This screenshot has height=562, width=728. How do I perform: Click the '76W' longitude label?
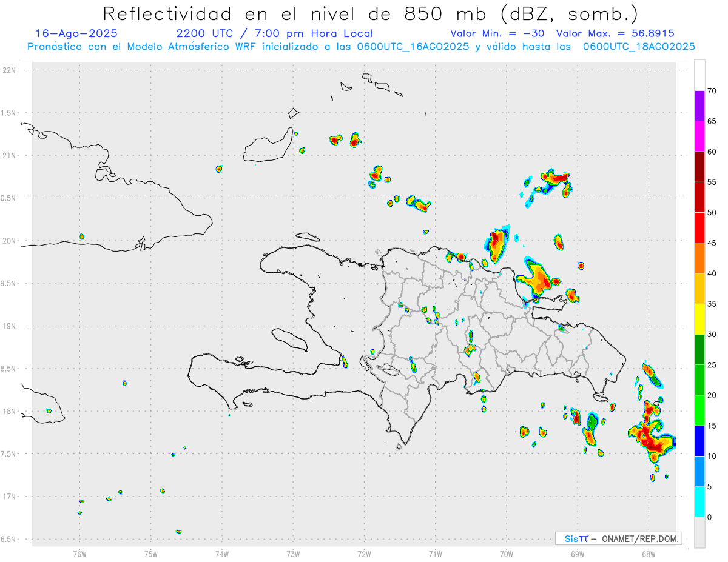tap(79, 554)
